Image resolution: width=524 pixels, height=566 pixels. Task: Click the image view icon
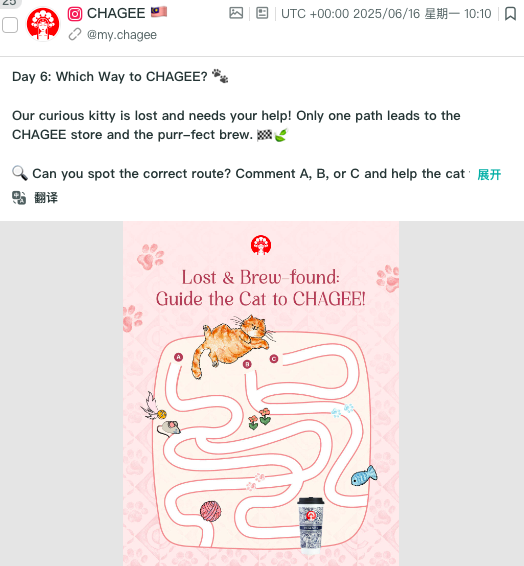[x=236, y=13]
